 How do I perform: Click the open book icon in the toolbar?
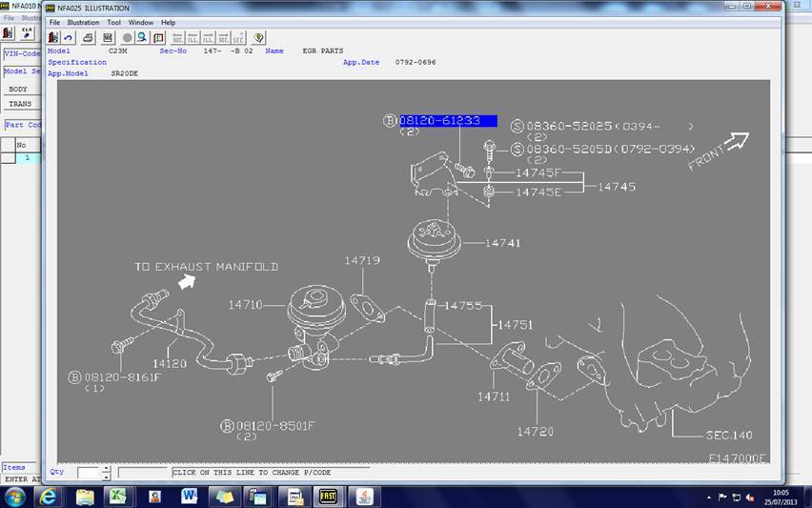tap(158, 37)
